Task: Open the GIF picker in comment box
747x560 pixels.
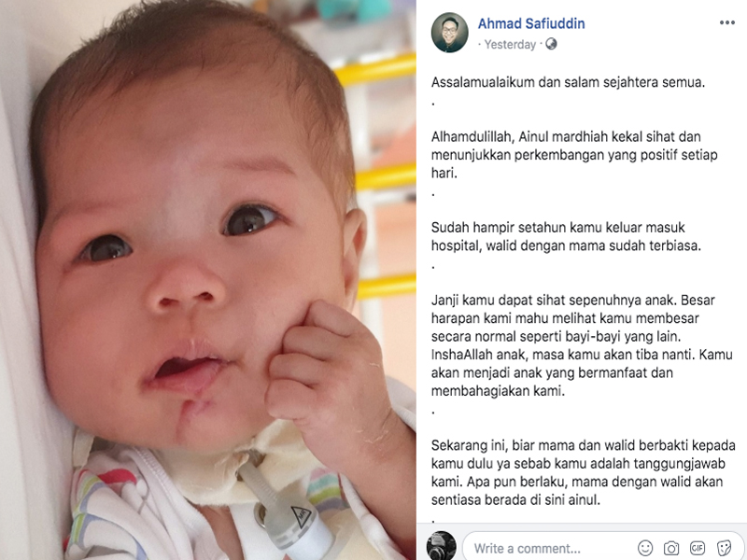Action: [x=698, y=548]
